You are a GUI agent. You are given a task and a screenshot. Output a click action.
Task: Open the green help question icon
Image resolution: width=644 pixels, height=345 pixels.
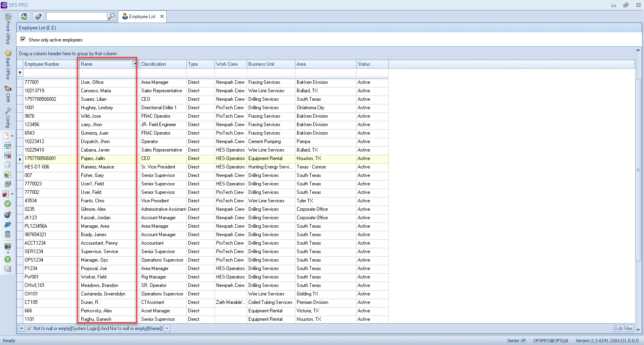[8, 259]
